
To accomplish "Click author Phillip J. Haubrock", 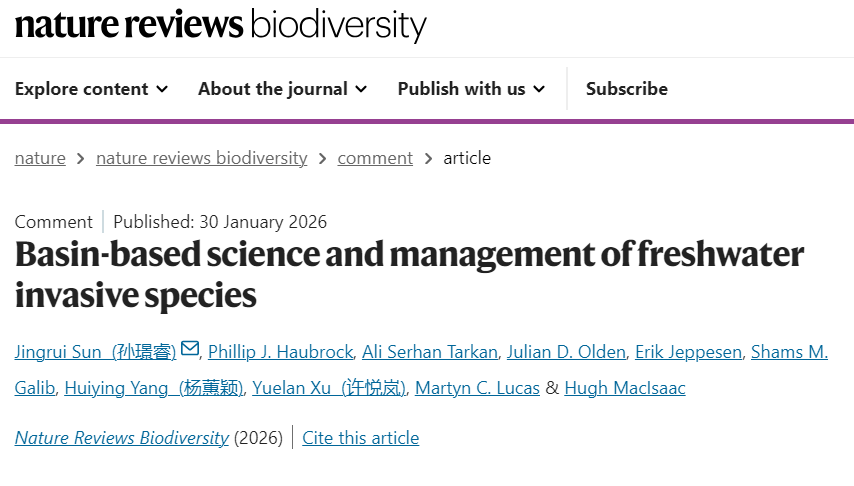I will pyautogui.click(x=280, y=352).
